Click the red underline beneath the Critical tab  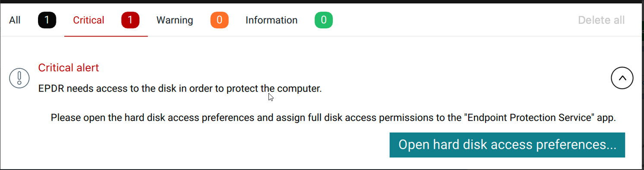(x=106, y=36)
